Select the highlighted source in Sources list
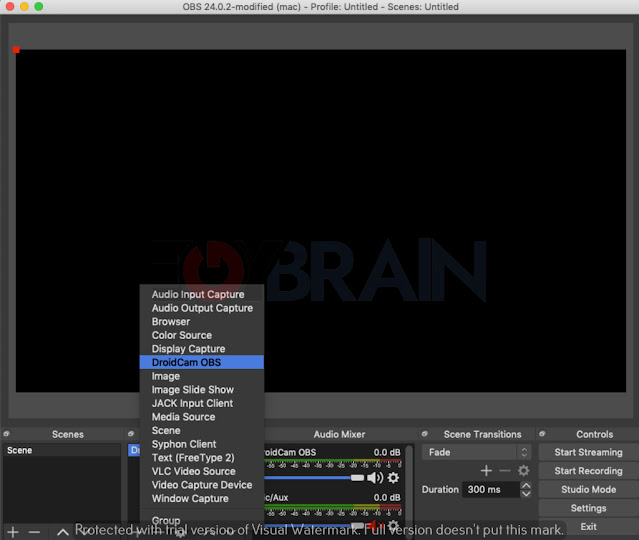The image size is (639, 540). click(134, 450)
